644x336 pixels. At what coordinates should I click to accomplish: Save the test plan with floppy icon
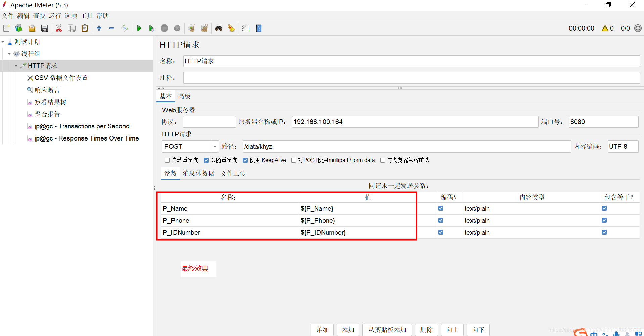pos(45,29)
